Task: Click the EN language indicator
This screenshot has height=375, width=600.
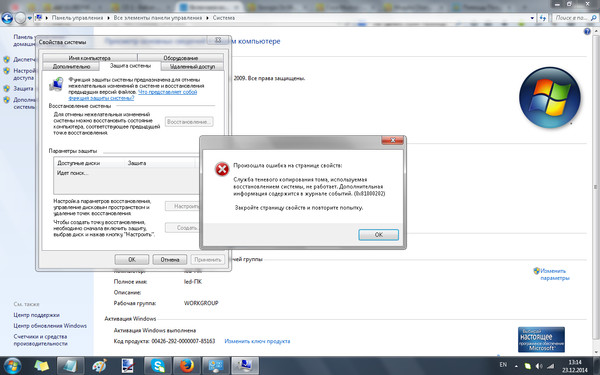Action: pos(503,365)
